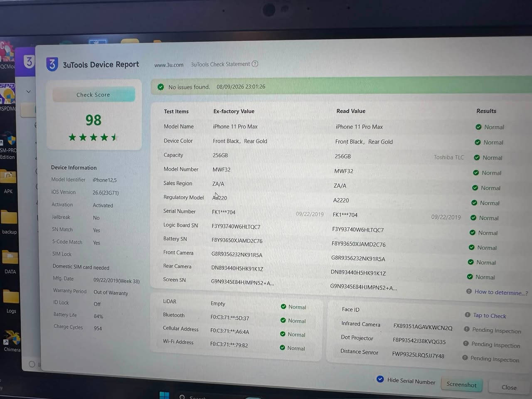The height and width of the screenshot is (399, 532).
Task: Click the status icon in the Distance Sensor row
Action: click(465, 357)
